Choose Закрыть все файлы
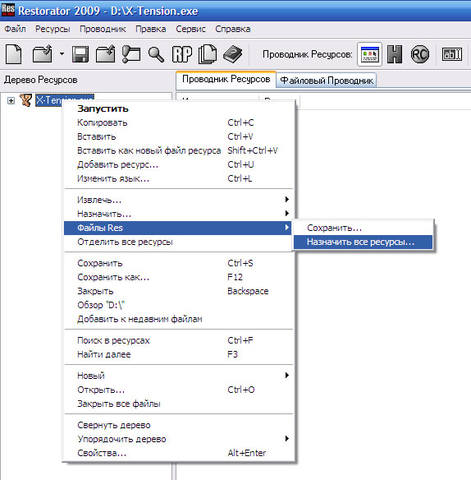 tap(179, 404)
